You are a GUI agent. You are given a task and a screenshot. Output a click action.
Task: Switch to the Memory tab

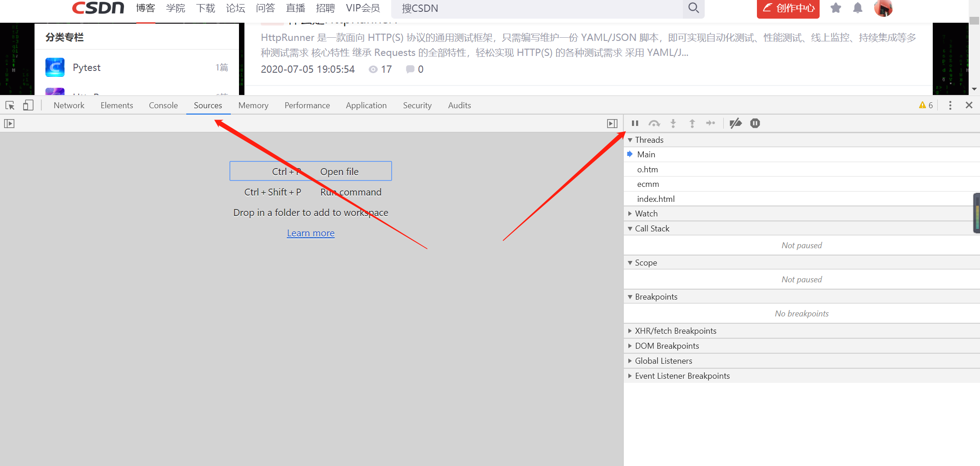[x=254, y=105]
